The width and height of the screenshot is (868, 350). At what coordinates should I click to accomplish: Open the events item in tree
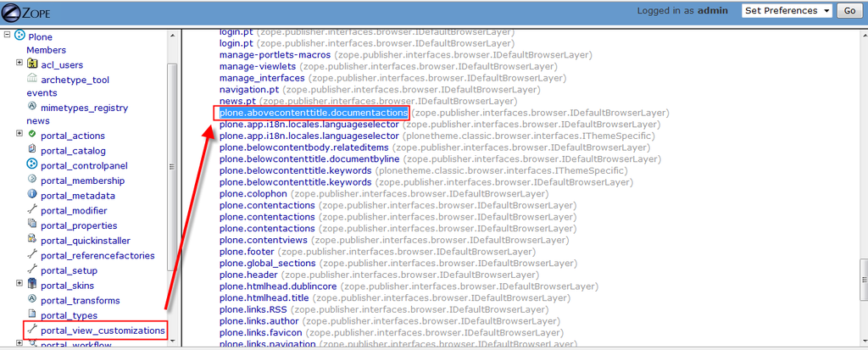point(42,93)
